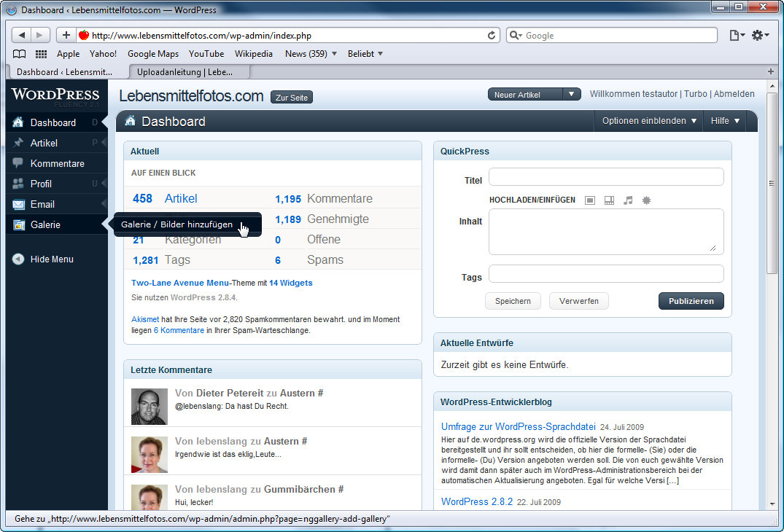Image resolution: width=784 pixels, height=532 pixels.
Task: Click the Speichern button
Action: pyautogui.click(x=513, y=301)
